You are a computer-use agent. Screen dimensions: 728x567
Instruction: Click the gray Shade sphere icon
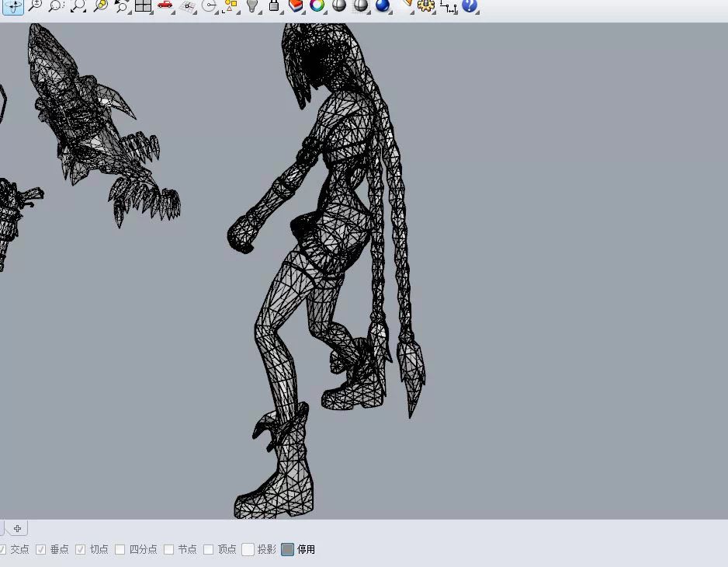click(x=339, y=5)
